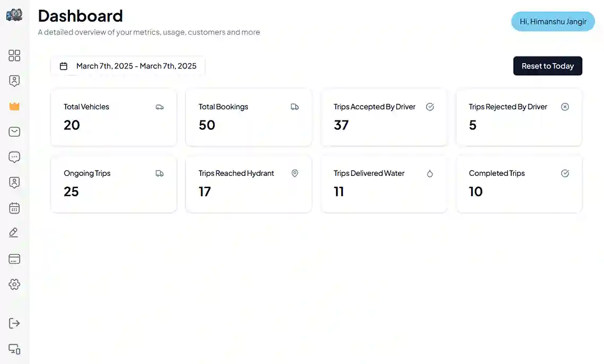Screen dimensions: 604x364
Task: Select the pencil edit icon in sidebar
Action: 13,233
